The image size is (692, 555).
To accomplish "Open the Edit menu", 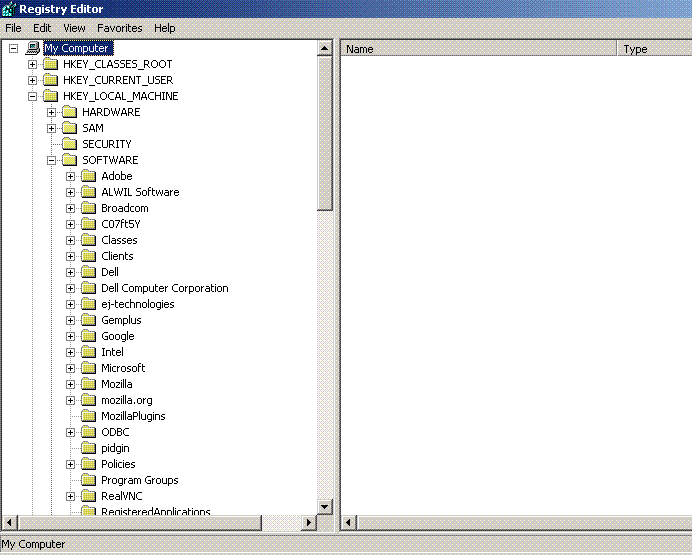I will click(42, 28).
